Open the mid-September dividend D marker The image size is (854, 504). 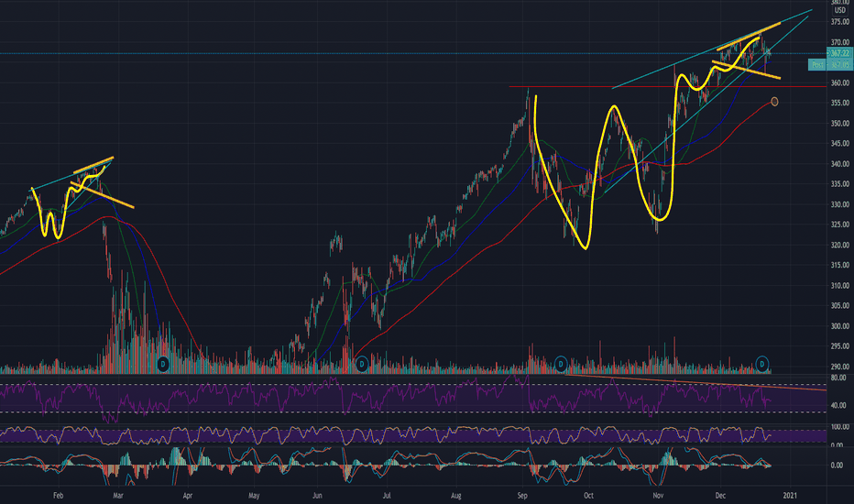click(x=561, y=364)
